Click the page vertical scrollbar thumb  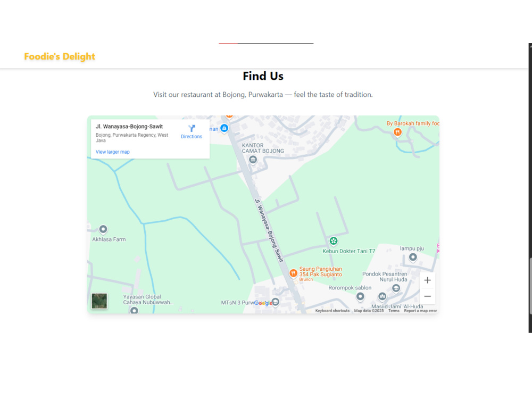pyautogui.click(x=530, y=286)
